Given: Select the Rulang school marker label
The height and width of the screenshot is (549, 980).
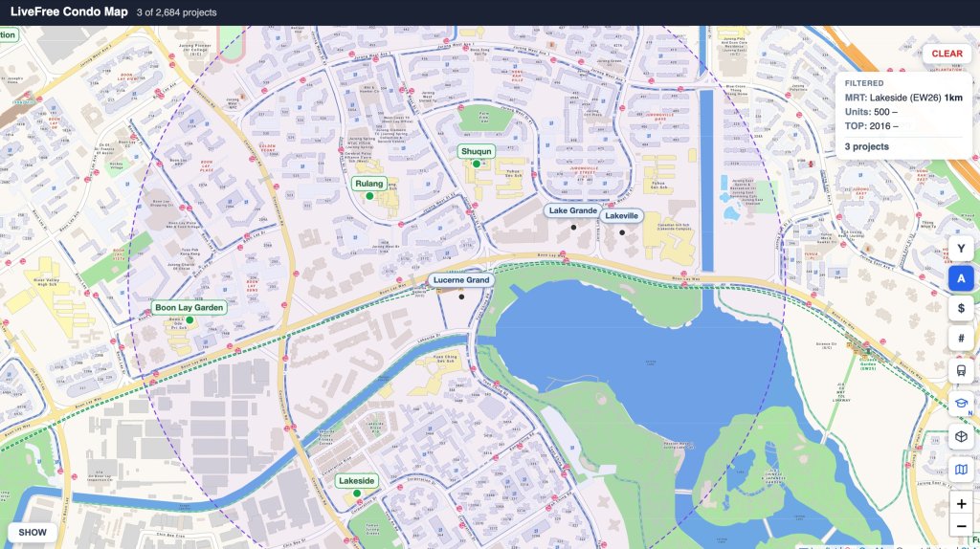Looking at the screenshot, I should (x=368, y=184).
